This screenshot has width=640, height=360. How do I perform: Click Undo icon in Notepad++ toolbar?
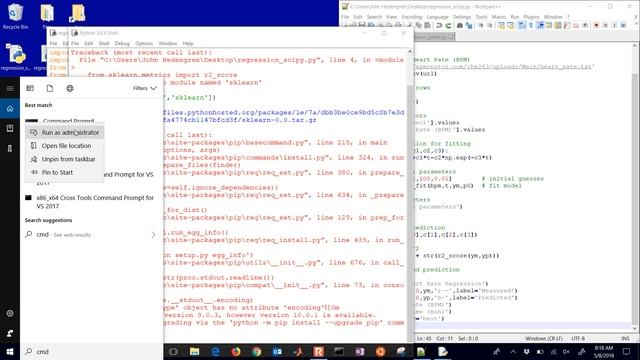pos(439,25)
